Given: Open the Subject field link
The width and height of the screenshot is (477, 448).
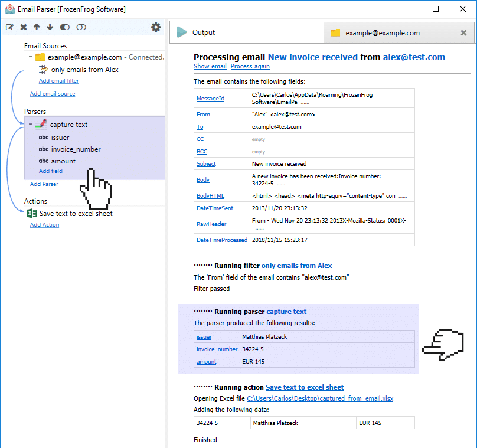Looking at the screenshot, I should tap(206, 164).
